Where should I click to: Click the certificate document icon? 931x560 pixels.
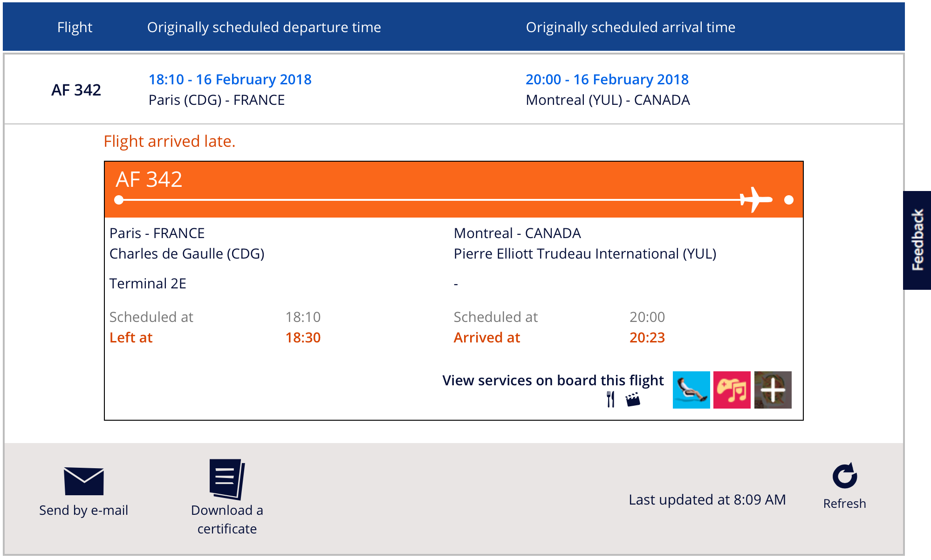click(227, 479)
